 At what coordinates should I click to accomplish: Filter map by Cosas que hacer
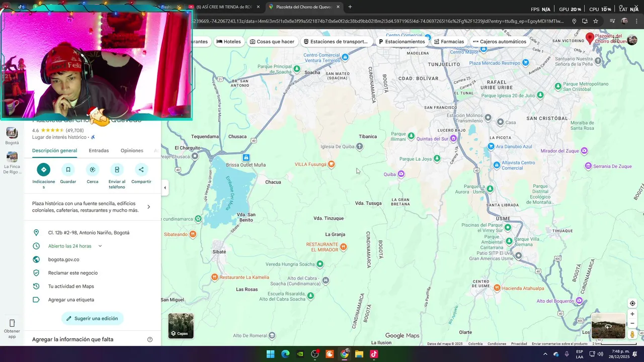272,42
